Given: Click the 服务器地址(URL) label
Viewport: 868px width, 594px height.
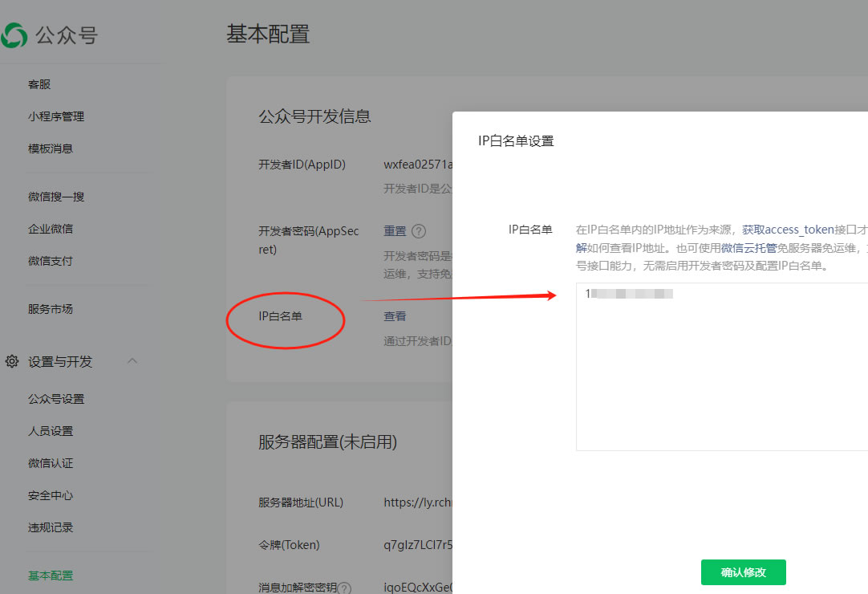Looking at the screenshot, I should (x=301, y=502).
